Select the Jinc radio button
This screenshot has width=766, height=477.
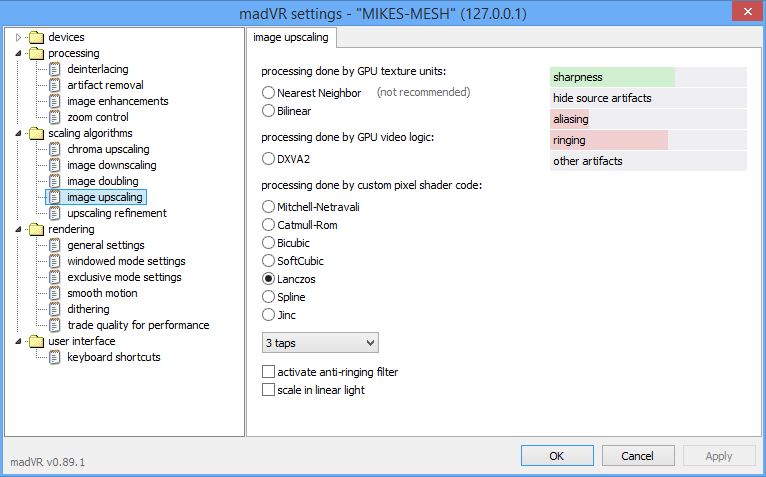(268, 315)
